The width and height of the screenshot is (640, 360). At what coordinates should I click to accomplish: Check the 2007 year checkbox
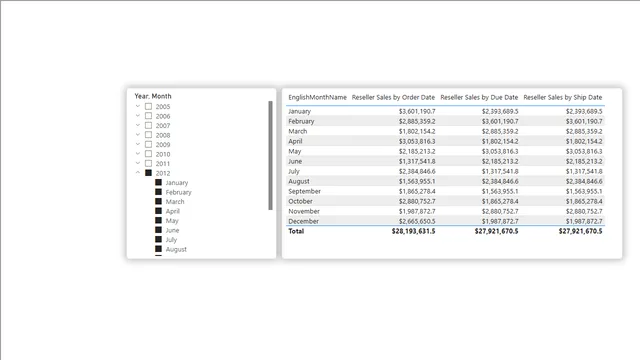coord(149,125)
